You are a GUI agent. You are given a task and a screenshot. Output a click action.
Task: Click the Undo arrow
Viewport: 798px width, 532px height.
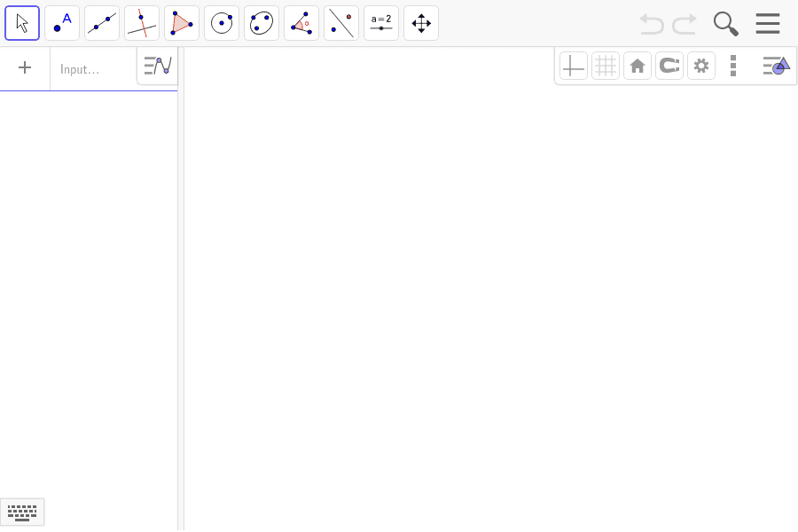tap(652, 24)
